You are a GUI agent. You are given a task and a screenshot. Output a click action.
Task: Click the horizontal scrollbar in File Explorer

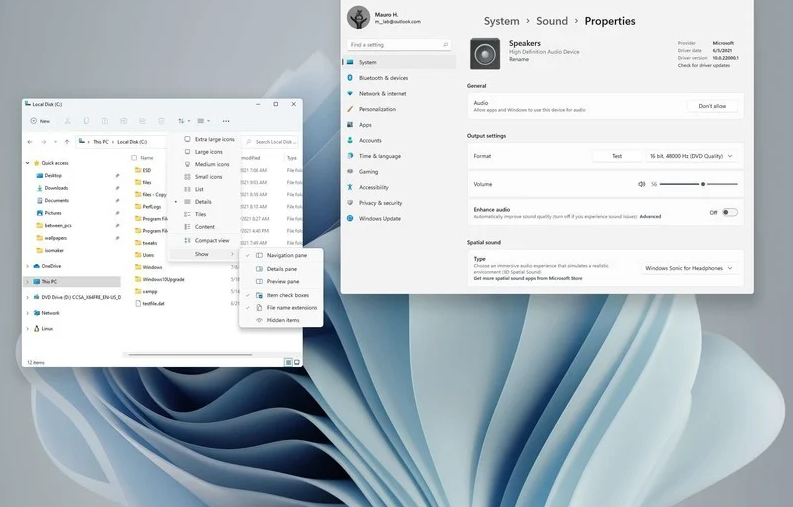190,355
